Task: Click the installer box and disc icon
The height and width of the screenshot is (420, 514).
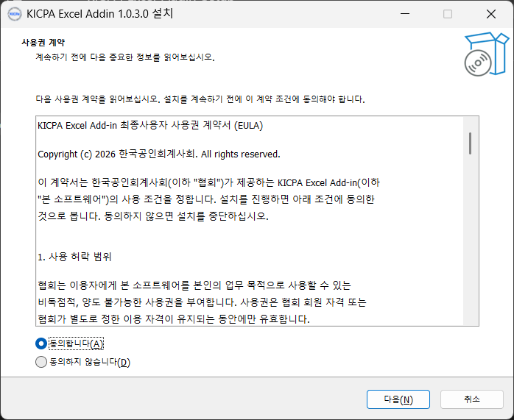Action: [x=487, y=54]
